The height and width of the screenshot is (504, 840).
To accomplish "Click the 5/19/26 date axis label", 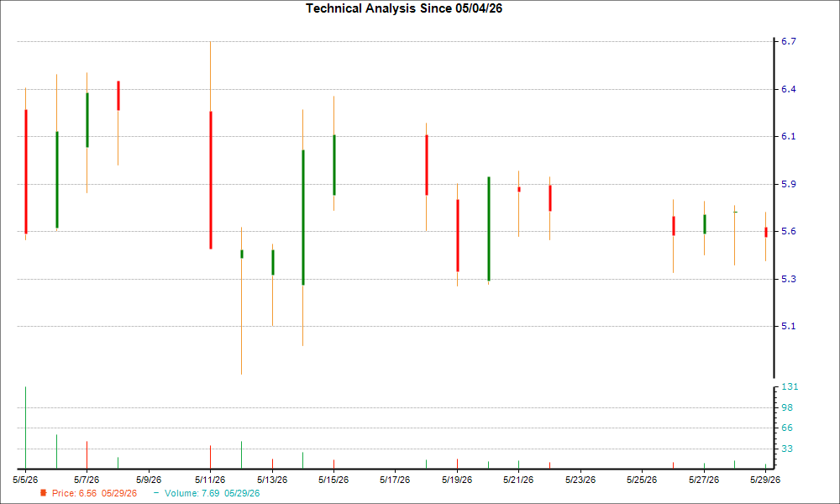I will 457,480.
